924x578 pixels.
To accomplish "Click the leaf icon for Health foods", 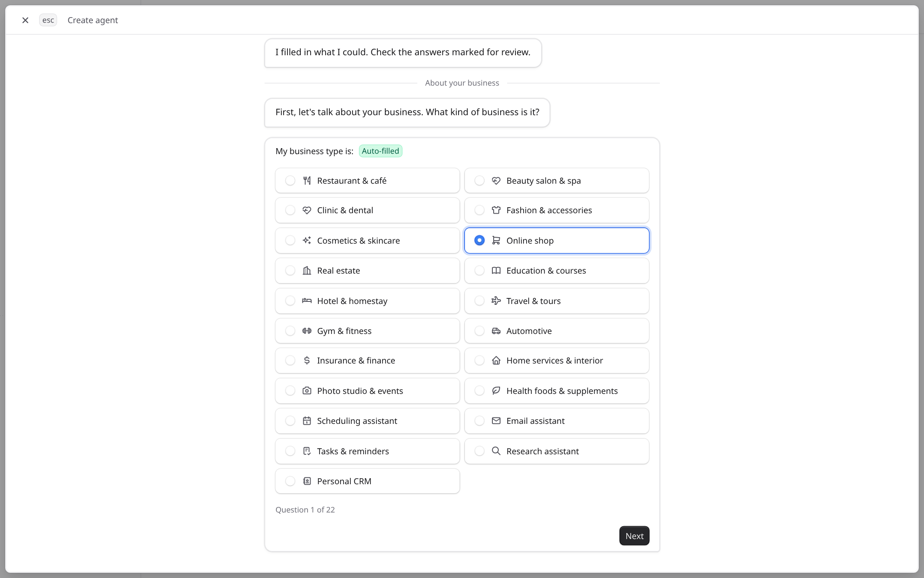I will 496,391.
